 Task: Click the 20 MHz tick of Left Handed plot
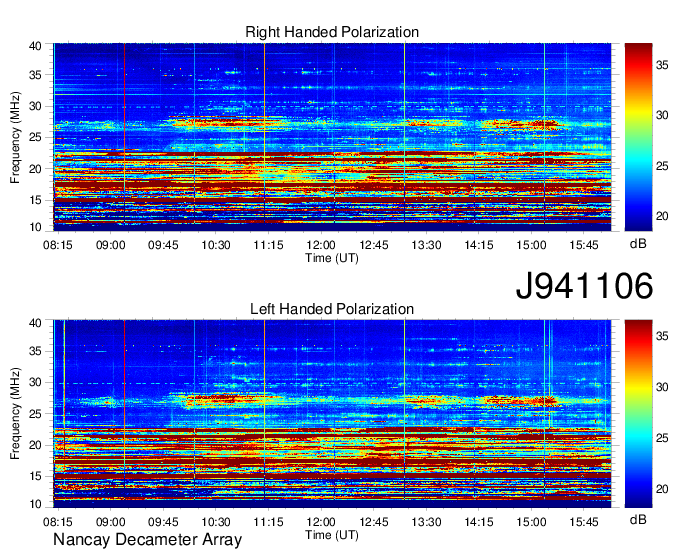click(36, 445)
